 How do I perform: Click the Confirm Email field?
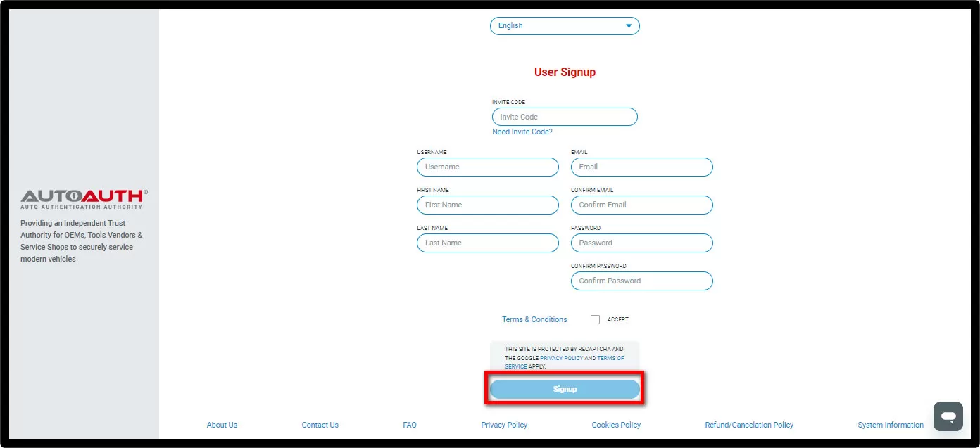pos(641,205)
